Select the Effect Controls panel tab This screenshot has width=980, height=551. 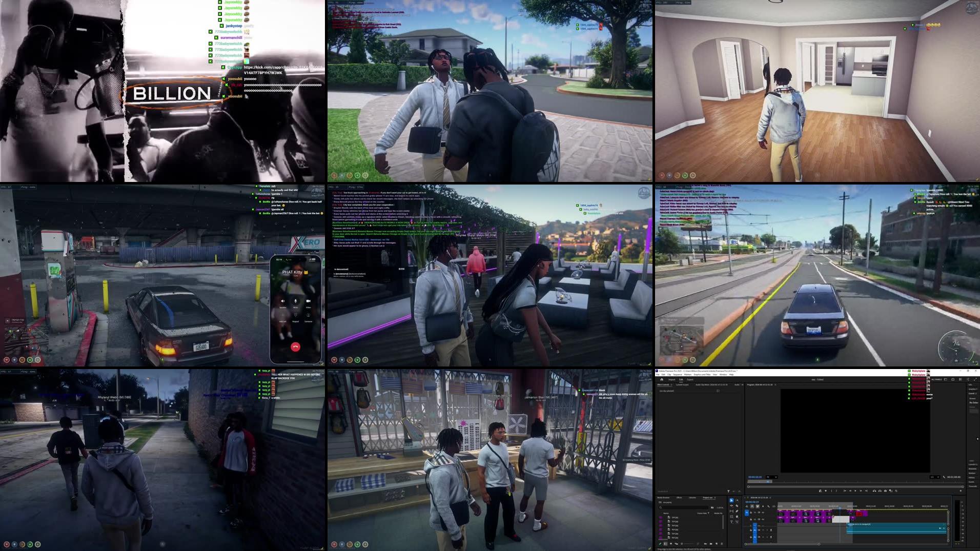tap(663, 384)
